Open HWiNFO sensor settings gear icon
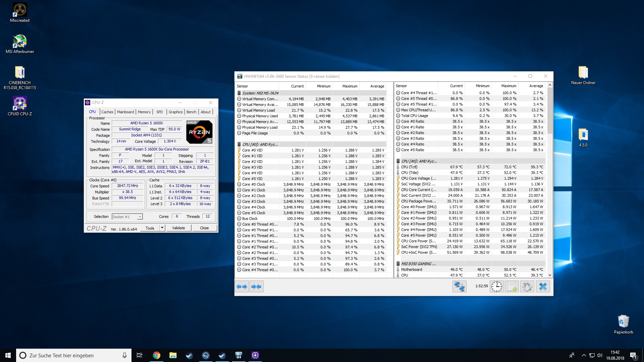This screenshot has width=644, height=362. 527,287
